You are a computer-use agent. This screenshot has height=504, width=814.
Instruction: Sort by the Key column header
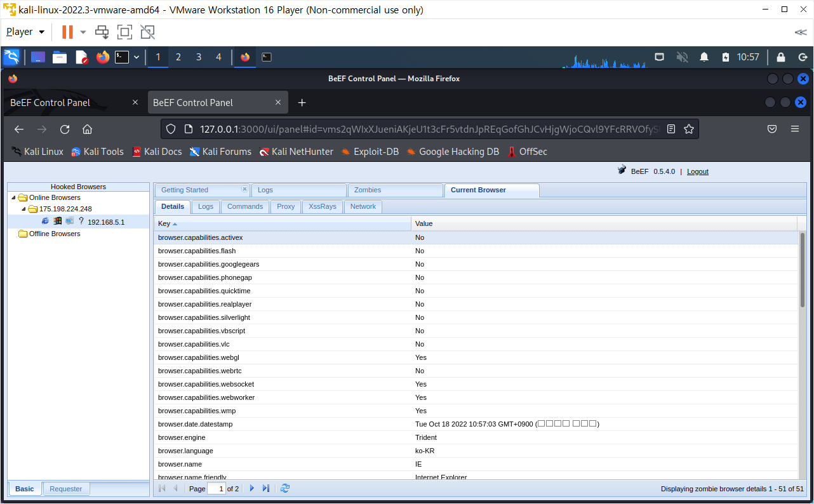coord(283,223)
